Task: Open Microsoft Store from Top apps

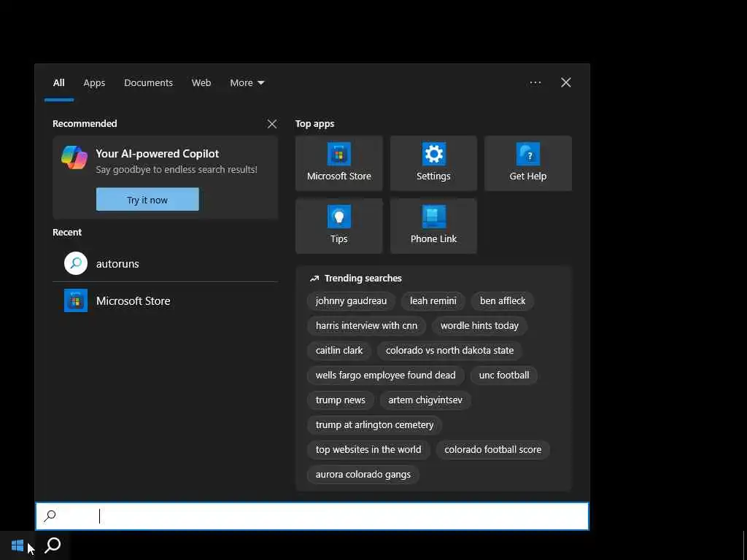Action: [x=338, y=163]
